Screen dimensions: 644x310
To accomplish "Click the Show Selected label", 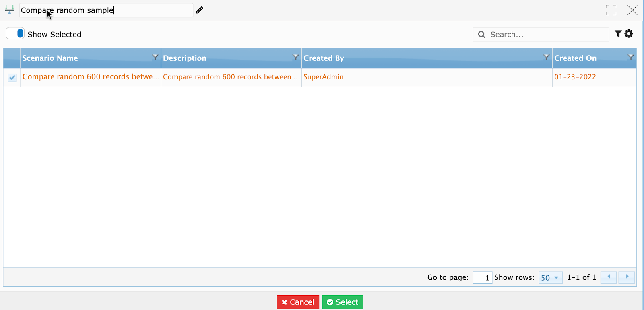I will pos(54,34).
